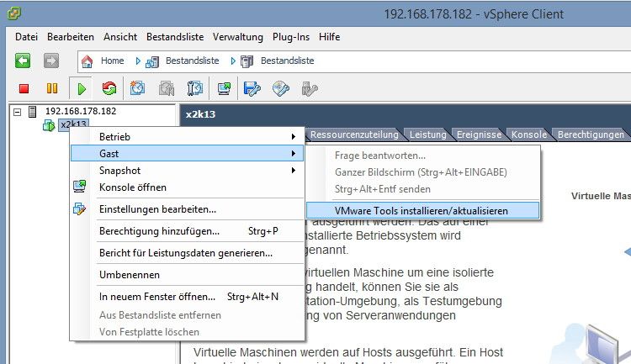The height and width of the screenshot is (364, 631).
Task: Click second Bestandsliste breadcrumb link
Action: click(288, 61)
